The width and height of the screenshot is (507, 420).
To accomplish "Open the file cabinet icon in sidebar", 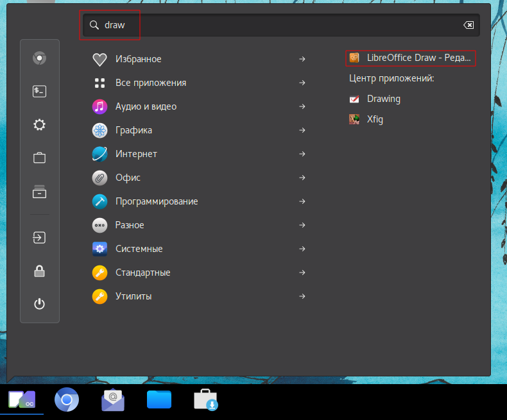I will (39, 191).
